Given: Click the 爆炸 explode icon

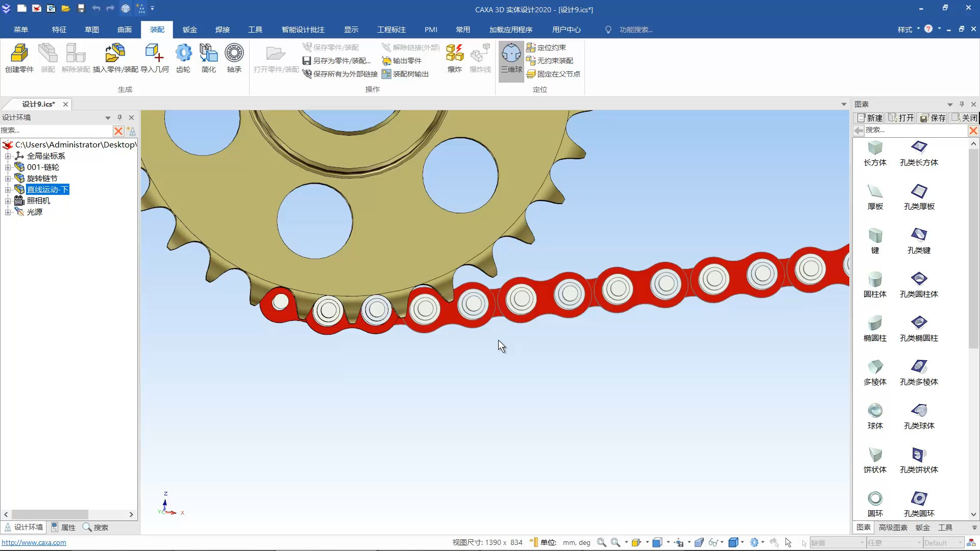Looking at the screenshot, I should coord(454,58).
